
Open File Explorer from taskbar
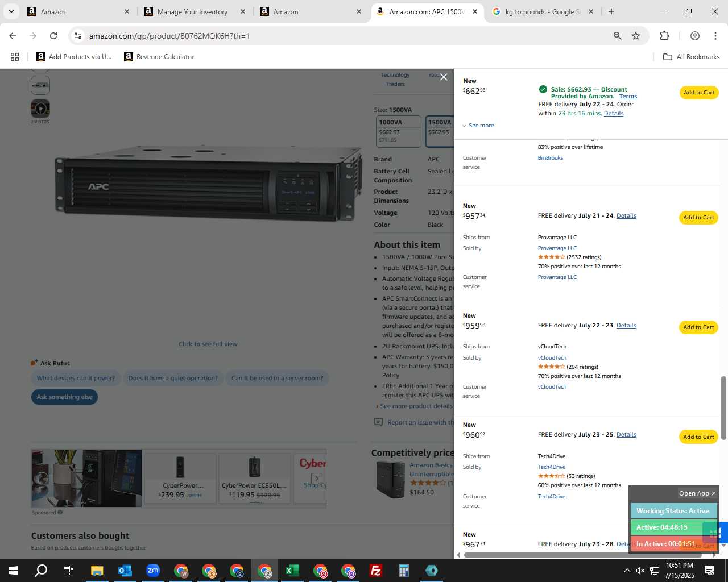tap(97, 571)
